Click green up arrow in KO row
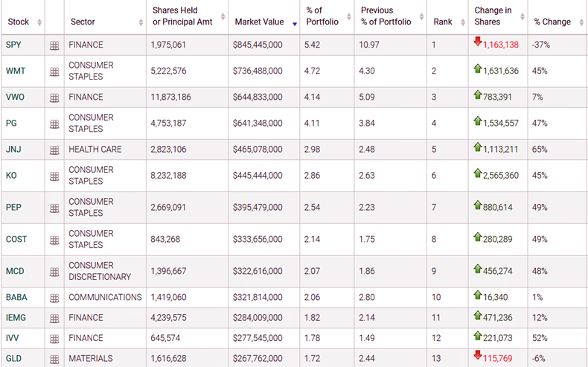The width and height of the screenshot is (588, 367). click(478, 173)
